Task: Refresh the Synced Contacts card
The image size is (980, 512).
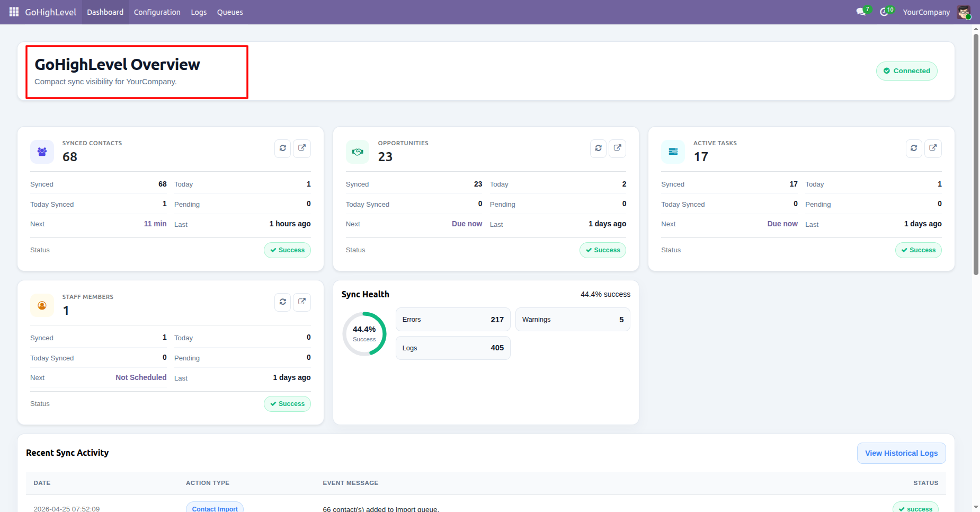Action: click(x=283, y=148)
